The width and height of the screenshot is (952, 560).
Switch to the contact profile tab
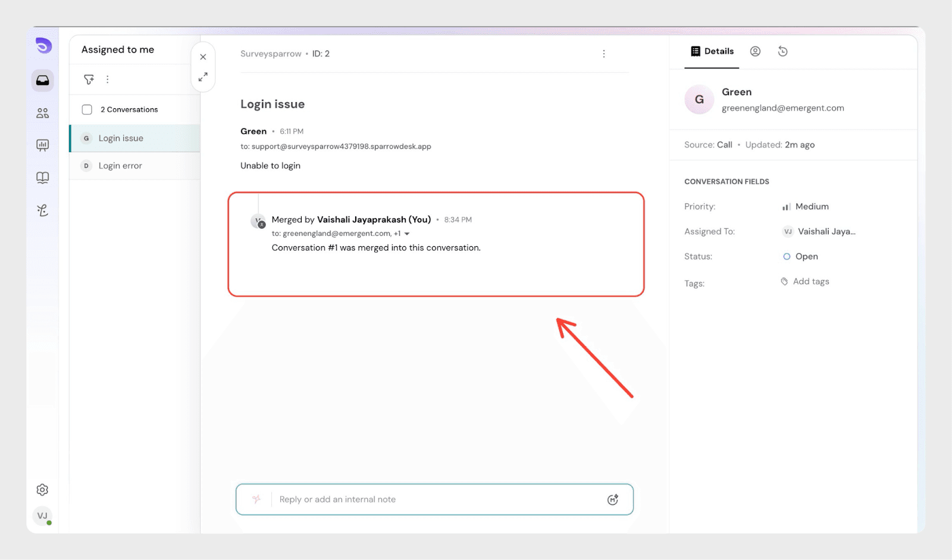755,52
